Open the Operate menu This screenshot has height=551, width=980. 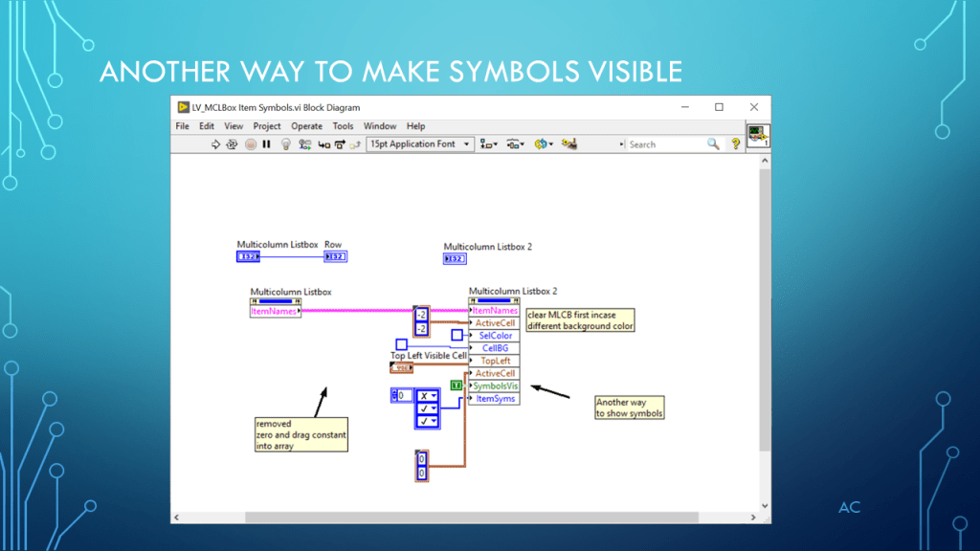tap(306, 126)
